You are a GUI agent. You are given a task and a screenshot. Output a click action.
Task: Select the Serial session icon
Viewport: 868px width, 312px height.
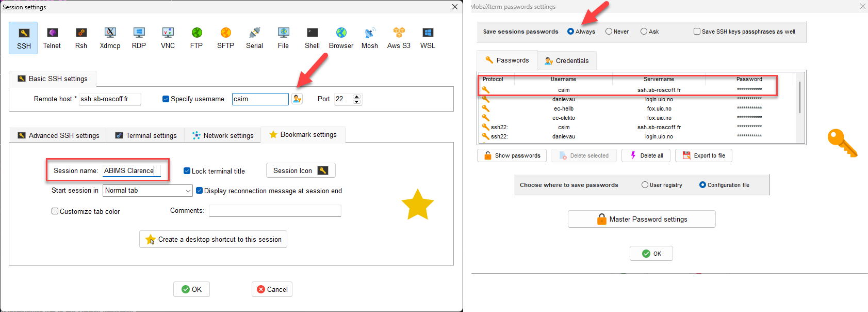coord(254,38)
